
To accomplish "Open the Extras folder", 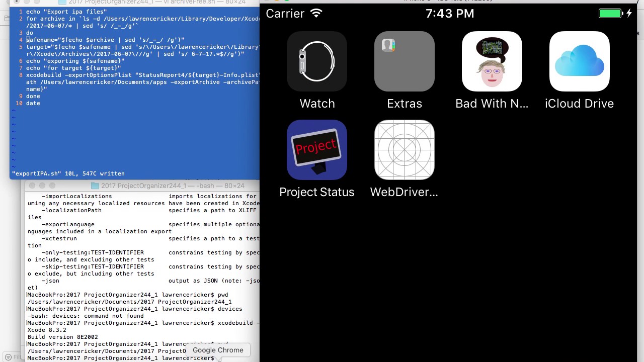I will [x=405, y=62].
